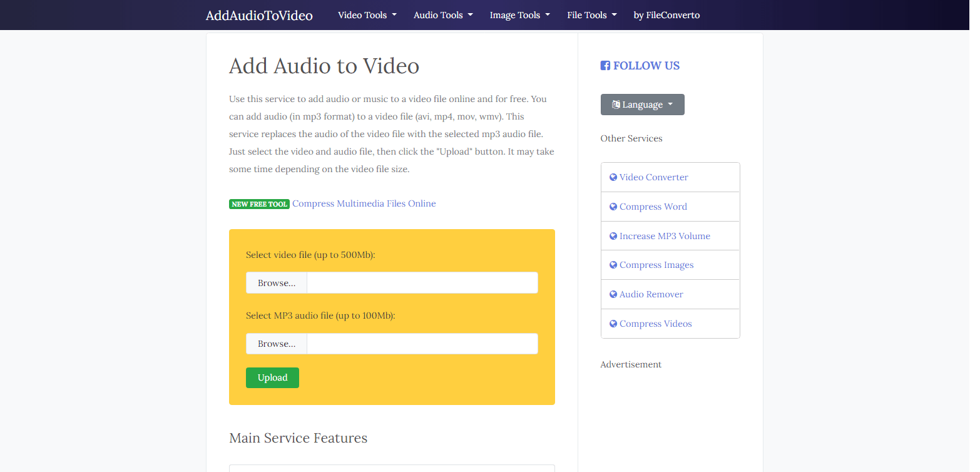Open the File Tools menu

(591, 15)
